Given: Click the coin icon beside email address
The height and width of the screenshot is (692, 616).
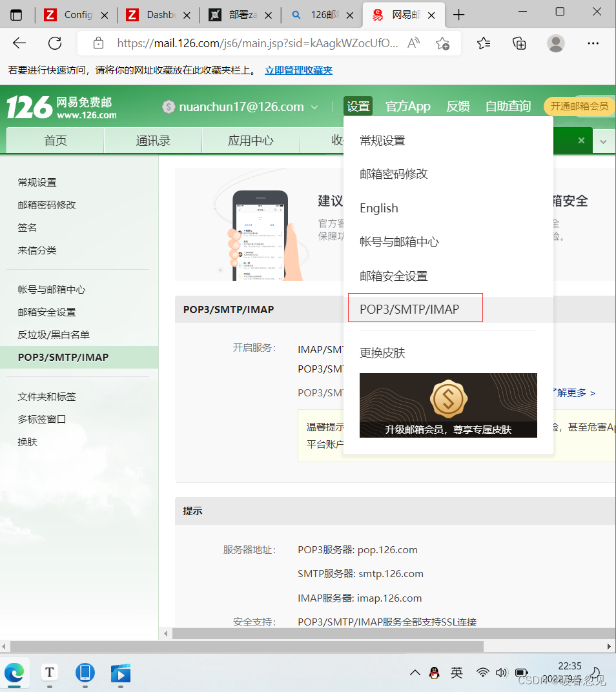Looking at the screenshot, I should pos(169,107).
